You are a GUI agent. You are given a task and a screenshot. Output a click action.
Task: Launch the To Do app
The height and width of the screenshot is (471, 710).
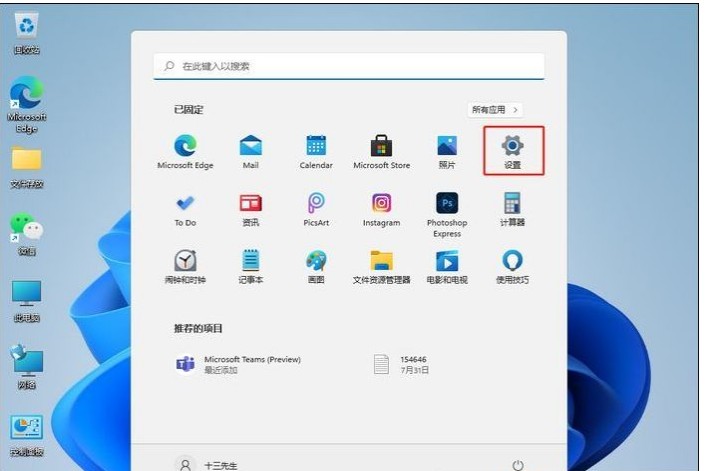pyautogui.click(x=185, y=209)
